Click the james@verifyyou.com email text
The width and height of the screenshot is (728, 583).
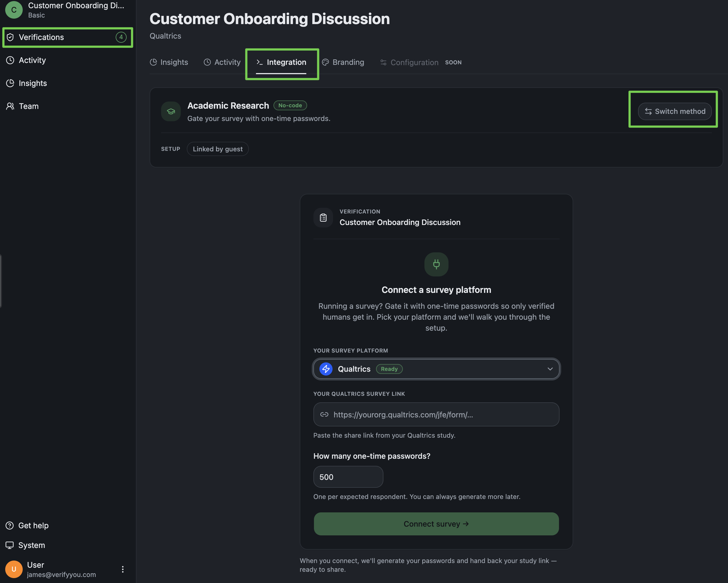point(62,575)
